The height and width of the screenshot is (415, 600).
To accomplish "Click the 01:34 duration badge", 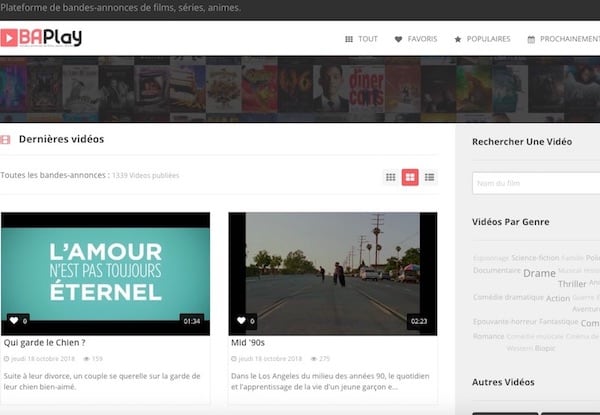I will coord(192,321).
